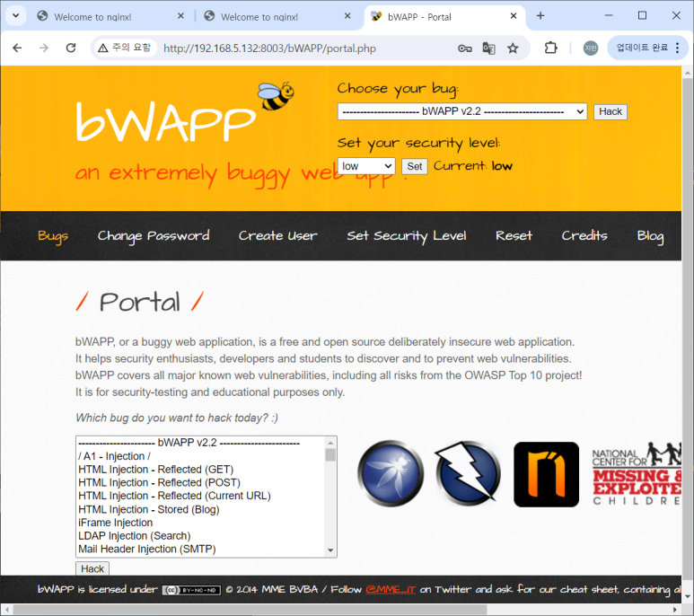Click the address bar URL

coord(269,48)
